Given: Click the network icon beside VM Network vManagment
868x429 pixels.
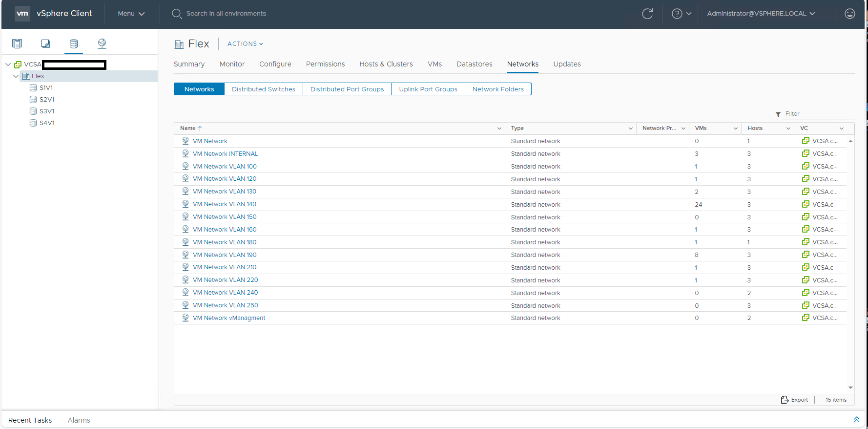Looking at the screenshot, I should (186, 318).
